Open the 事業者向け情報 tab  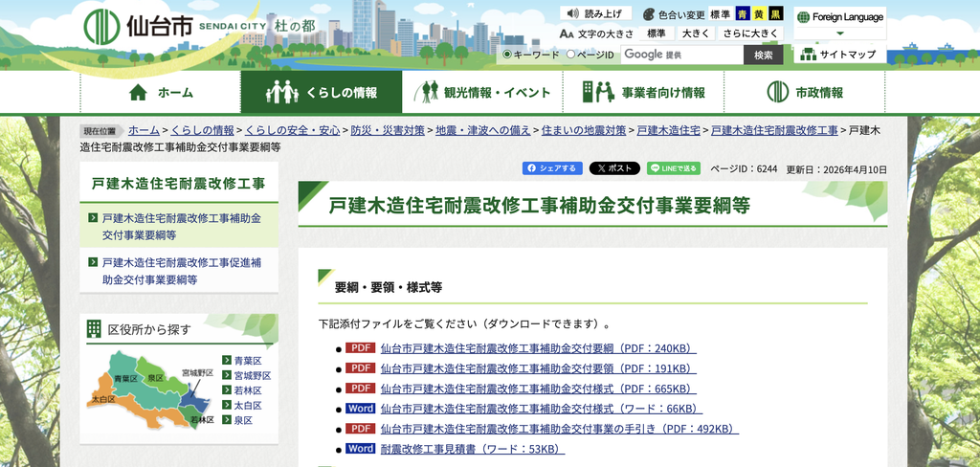coord(643,93)
